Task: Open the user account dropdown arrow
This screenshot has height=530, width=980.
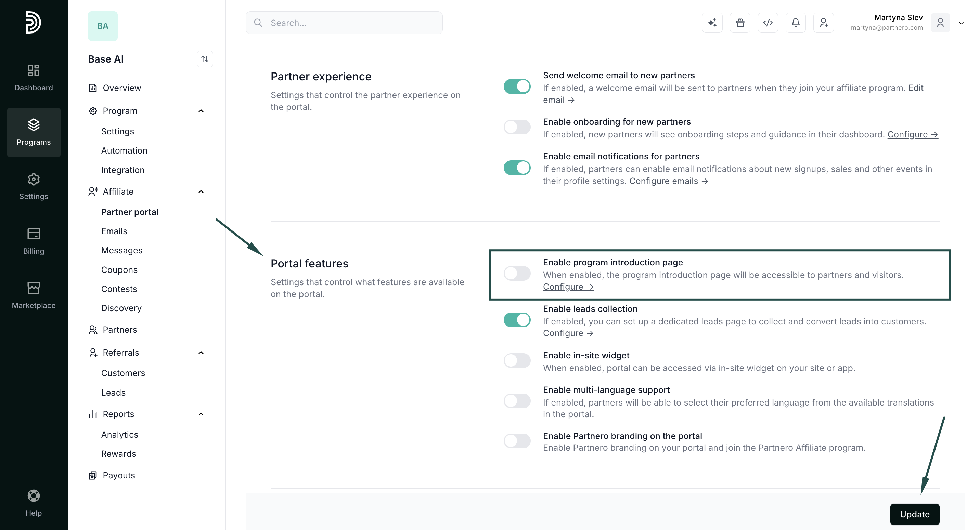Action: [961, 23]
